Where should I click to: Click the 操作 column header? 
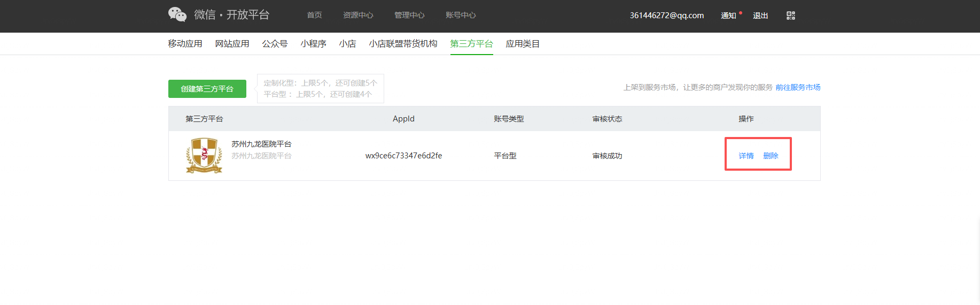pyautogui.click(x=746, y=119)
